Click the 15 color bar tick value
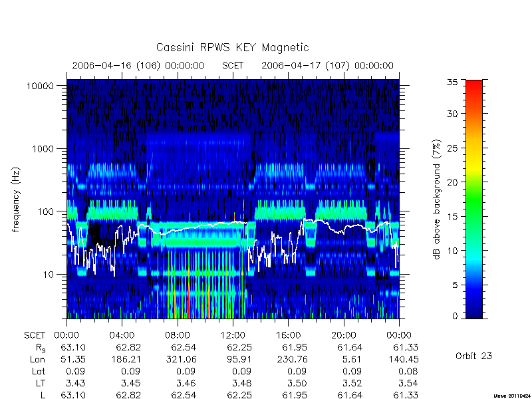 pos(452,217)
